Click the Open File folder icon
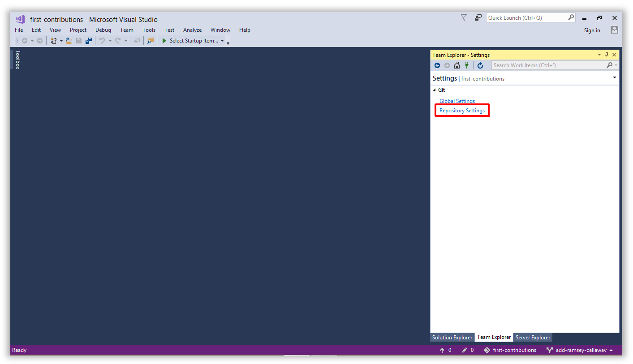Screen dimensions: 633x364 69,41
